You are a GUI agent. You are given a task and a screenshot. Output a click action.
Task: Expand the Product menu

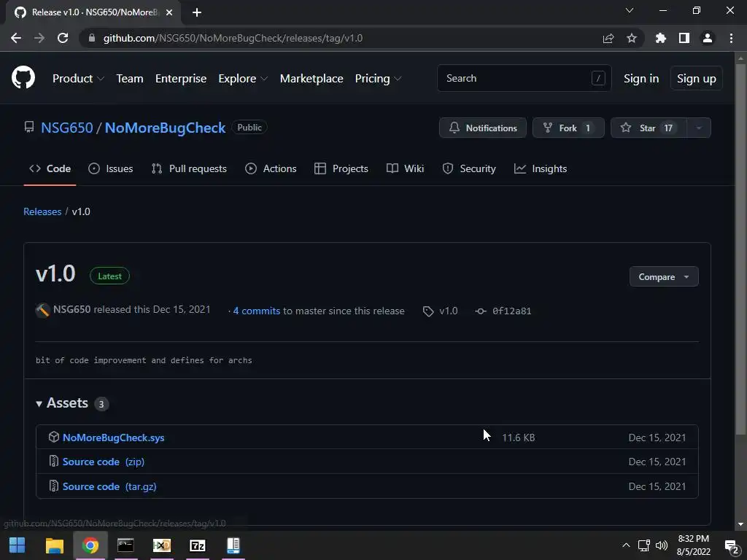tap(78, 79)
